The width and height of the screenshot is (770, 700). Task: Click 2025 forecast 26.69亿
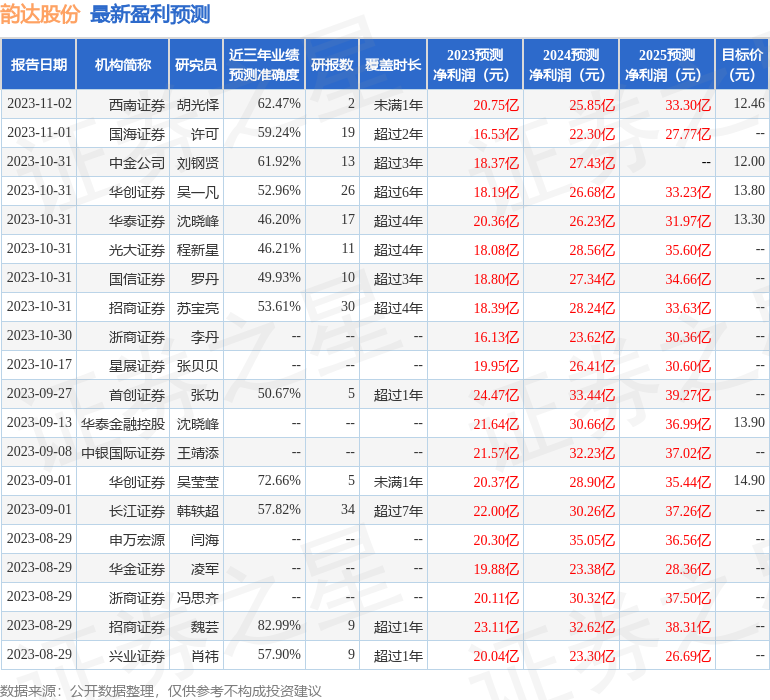click(x=688, y=656)
